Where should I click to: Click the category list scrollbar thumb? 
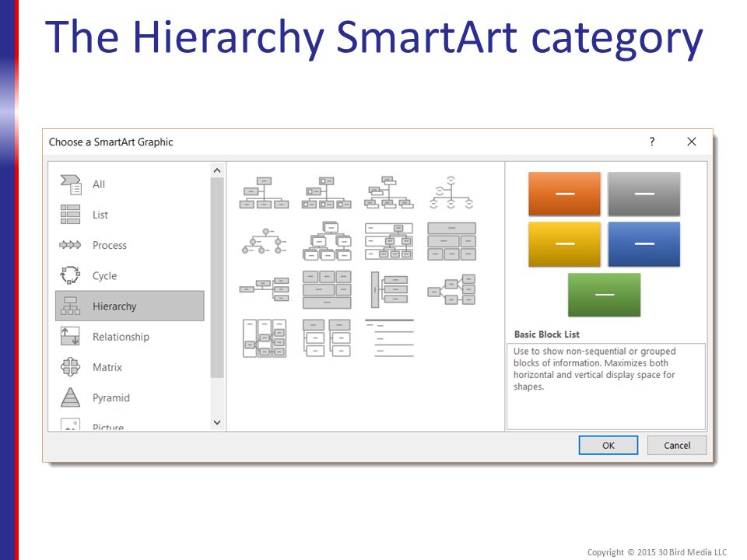click(x=217, y=277)
